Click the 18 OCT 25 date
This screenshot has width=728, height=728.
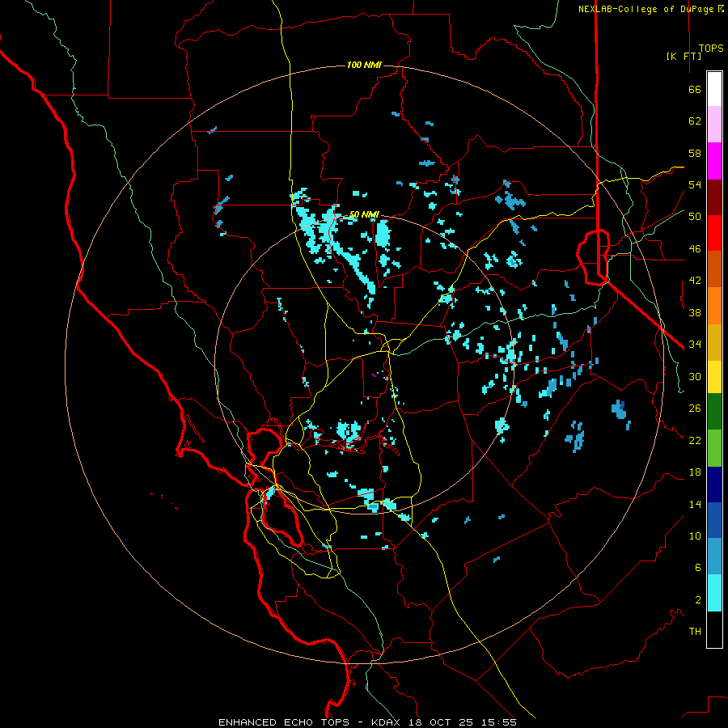tap(441, 722)
